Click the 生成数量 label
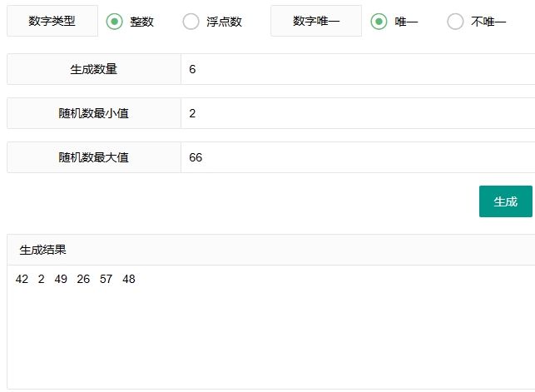 (94, 69)
